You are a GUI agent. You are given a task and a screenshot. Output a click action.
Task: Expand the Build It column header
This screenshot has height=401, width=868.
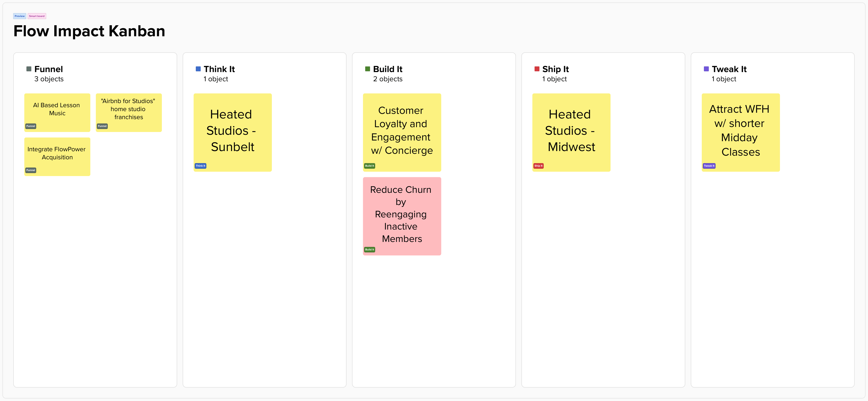coord(387,69)
